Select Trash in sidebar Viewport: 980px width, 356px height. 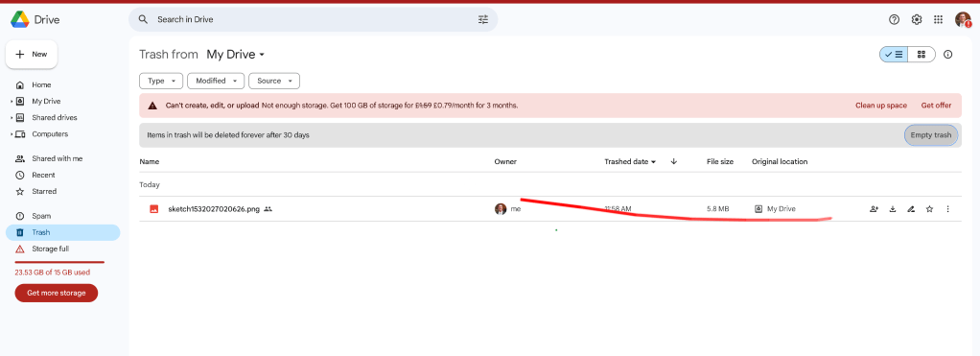click(62, 232)
